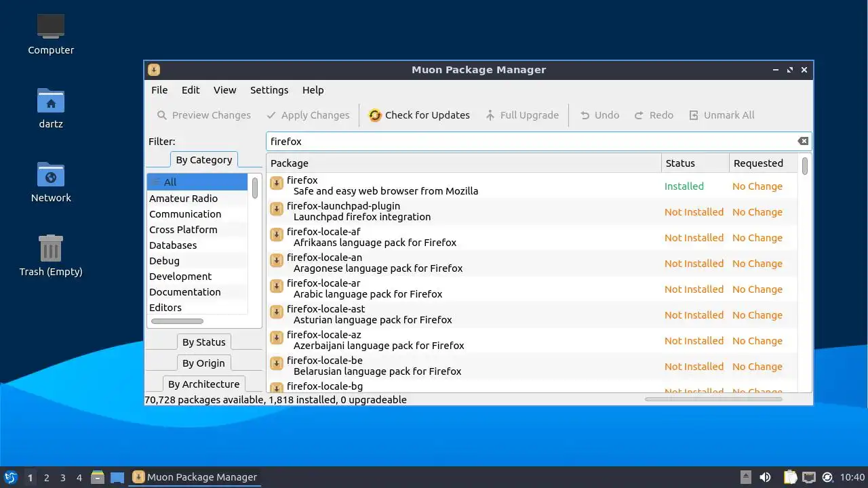Open the File menu

(159, 90)
